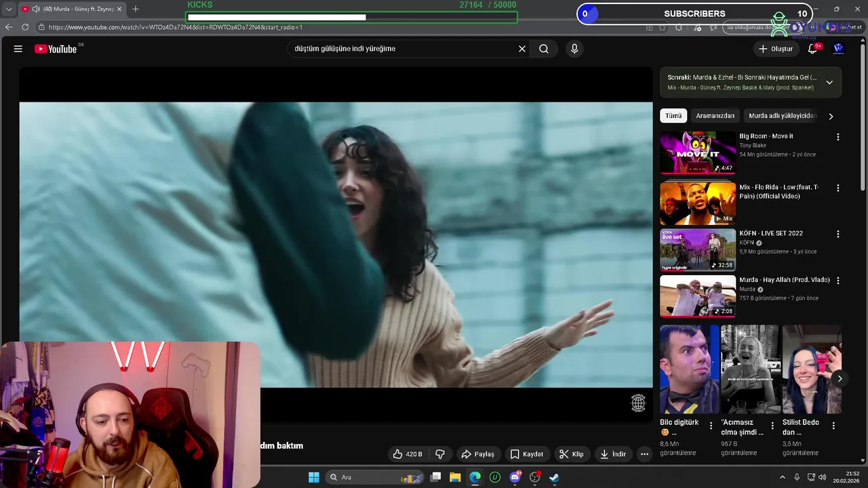Open a new browser tab with plus

click(x=136, y=9)
